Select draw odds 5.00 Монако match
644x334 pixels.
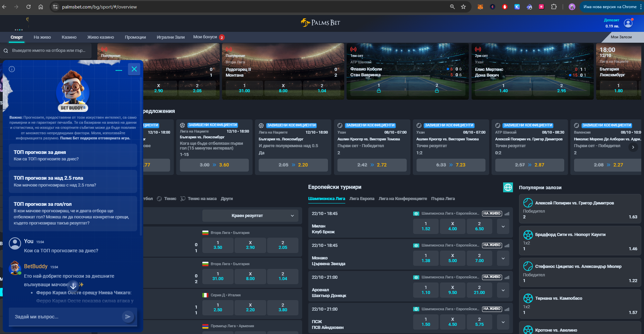pos(453,258)
